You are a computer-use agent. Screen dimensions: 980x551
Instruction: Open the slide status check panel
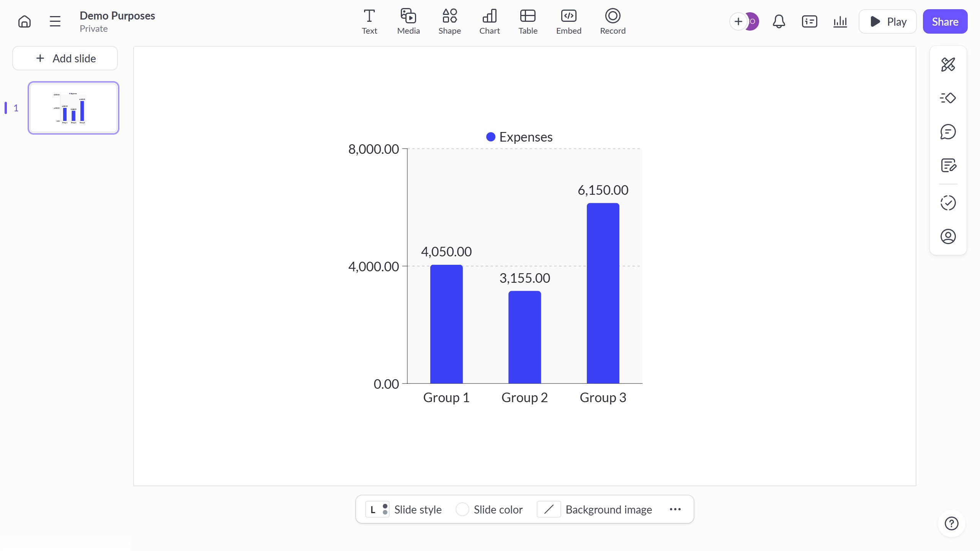[948, 202]
